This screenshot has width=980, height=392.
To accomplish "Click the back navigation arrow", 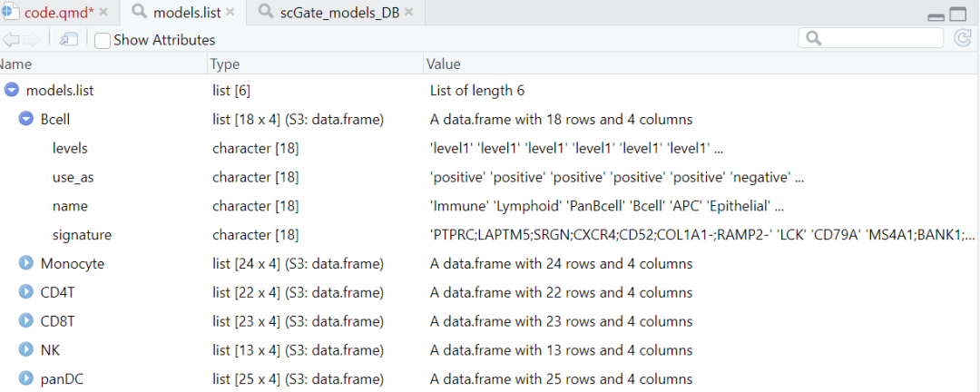I will pos(11,39).
